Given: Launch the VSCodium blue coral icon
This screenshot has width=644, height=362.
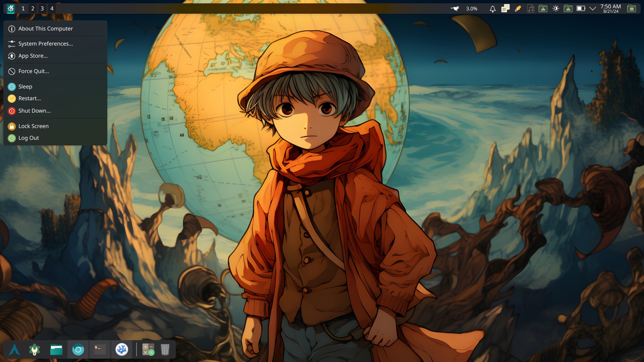Looking at the screenshot, I should click(x=121, y=350).
